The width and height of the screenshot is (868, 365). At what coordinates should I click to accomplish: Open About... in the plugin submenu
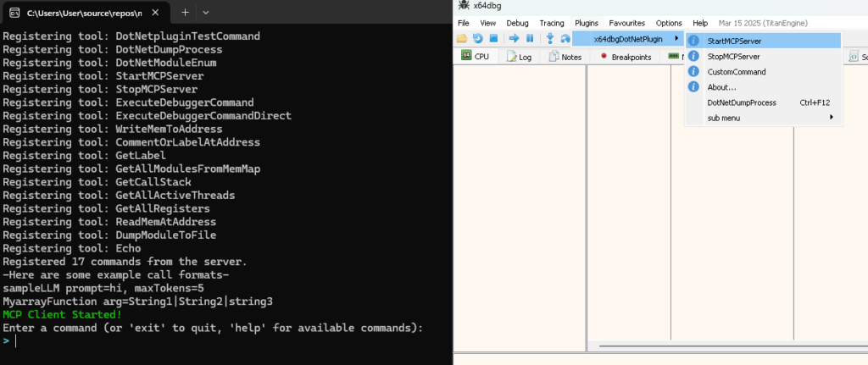(764, 87)
